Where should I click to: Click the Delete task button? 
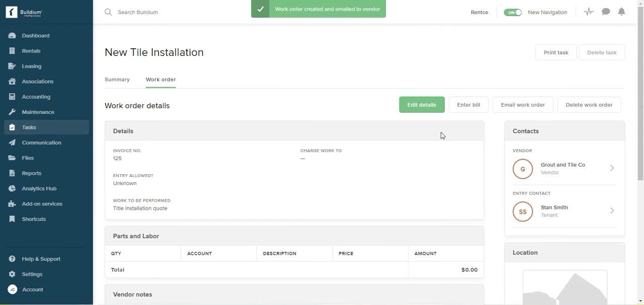602,52
